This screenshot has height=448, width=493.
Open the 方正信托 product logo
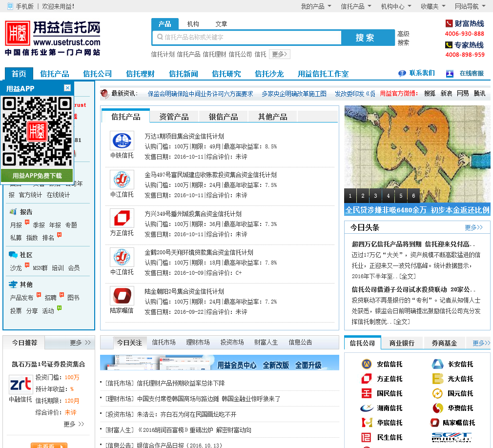tap(122, 218)
